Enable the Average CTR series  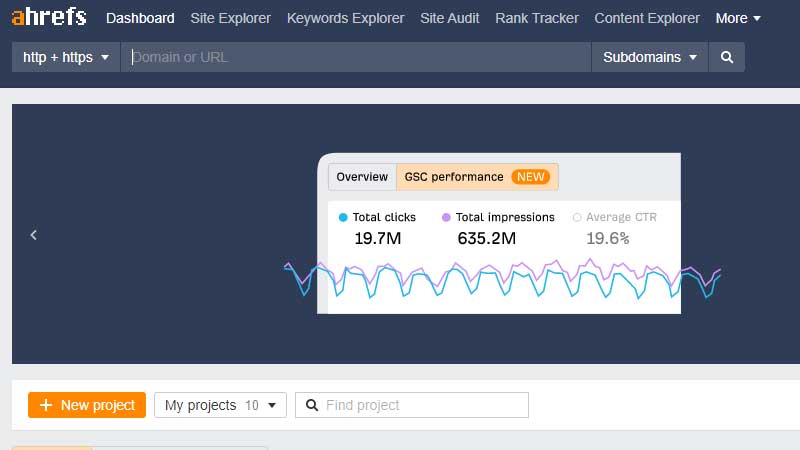(x=577, y=217)
